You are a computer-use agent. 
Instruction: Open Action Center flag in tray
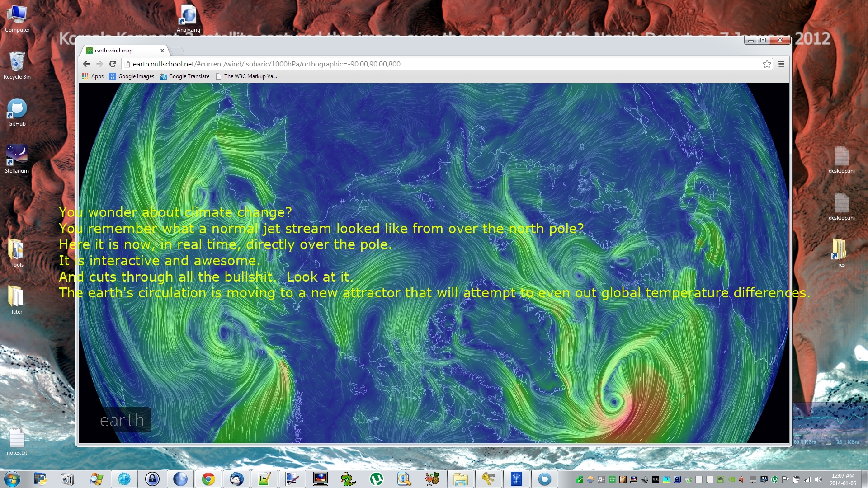pos(786,479)
